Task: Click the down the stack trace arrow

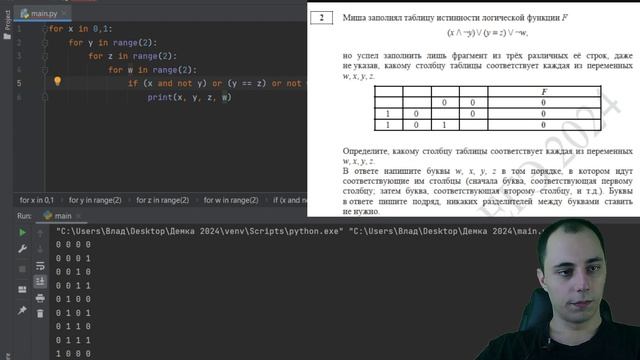Action: [40, 249]
